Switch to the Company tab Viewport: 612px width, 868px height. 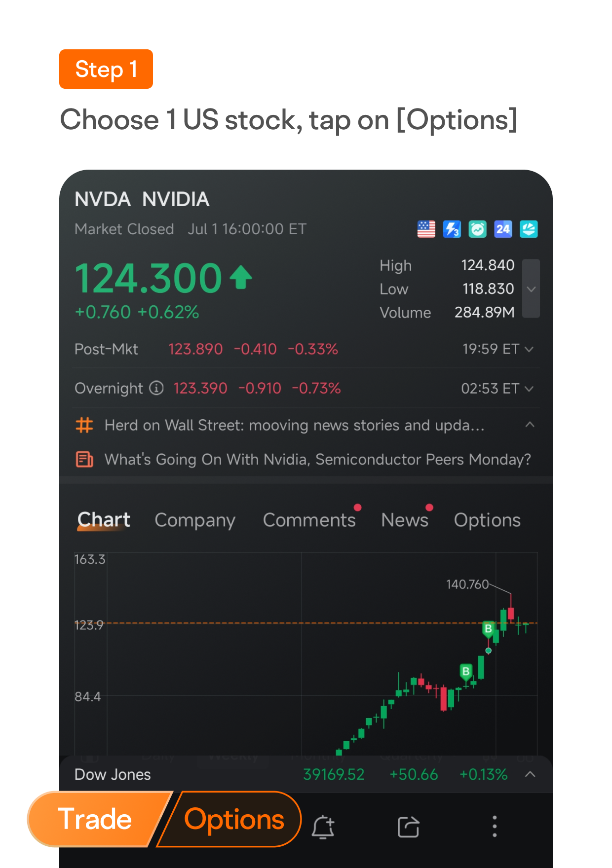click(195, 520)
